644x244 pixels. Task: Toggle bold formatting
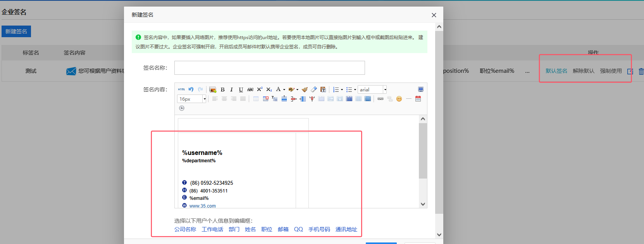222,89
